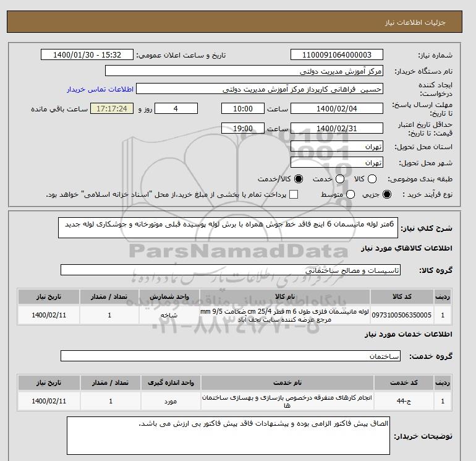Viewport: 476px width, 461px height.
Task: Click the services table header واحد اندازه گیری
Action: [x=171, y=382]
